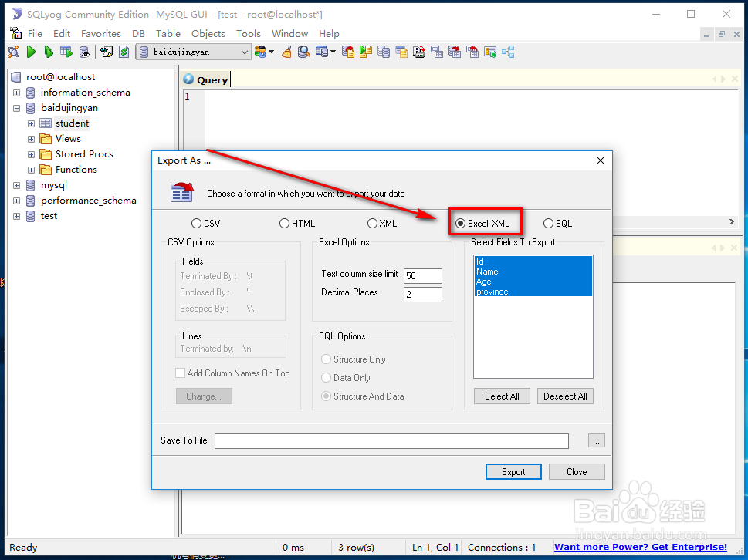Click the broom flush icon in toolbar

coord(286,52)
